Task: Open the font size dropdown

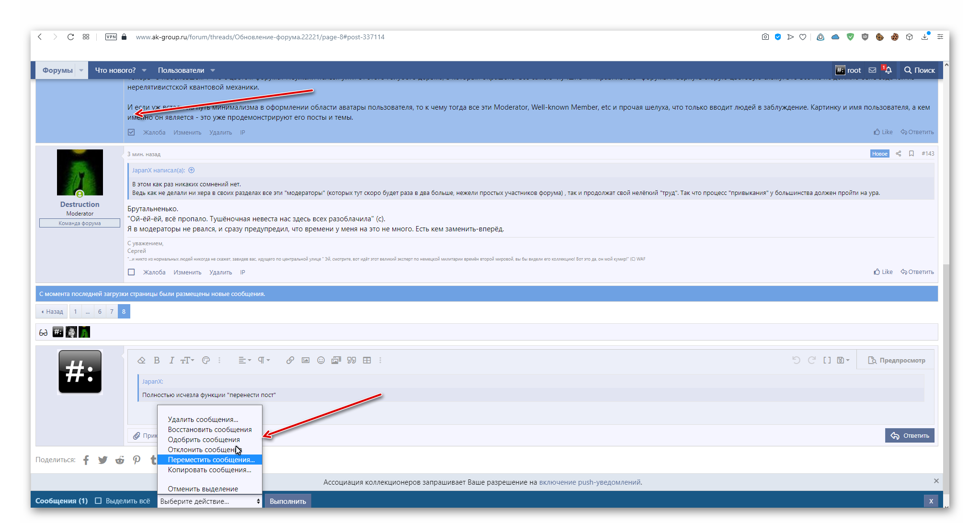Action: pos(187,360)
